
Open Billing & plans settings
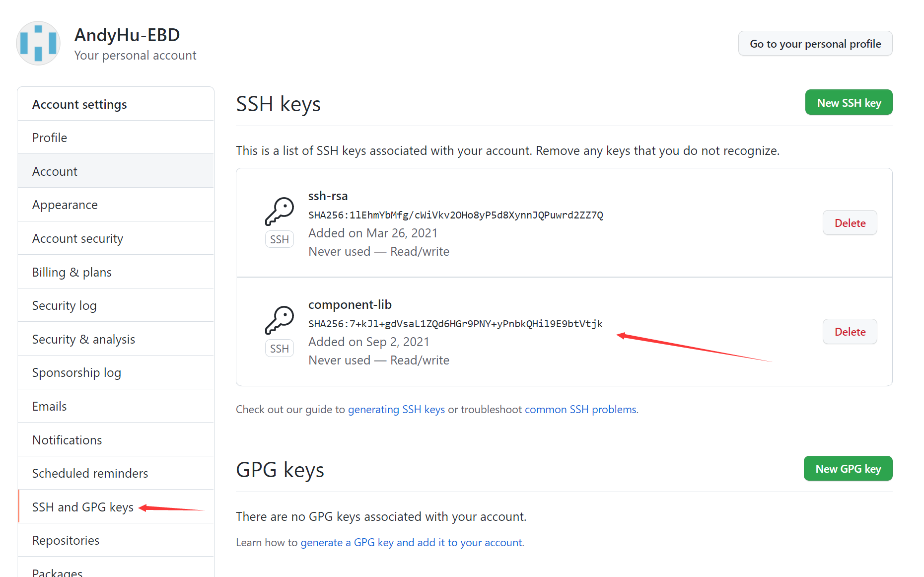(x=116, y=272)
